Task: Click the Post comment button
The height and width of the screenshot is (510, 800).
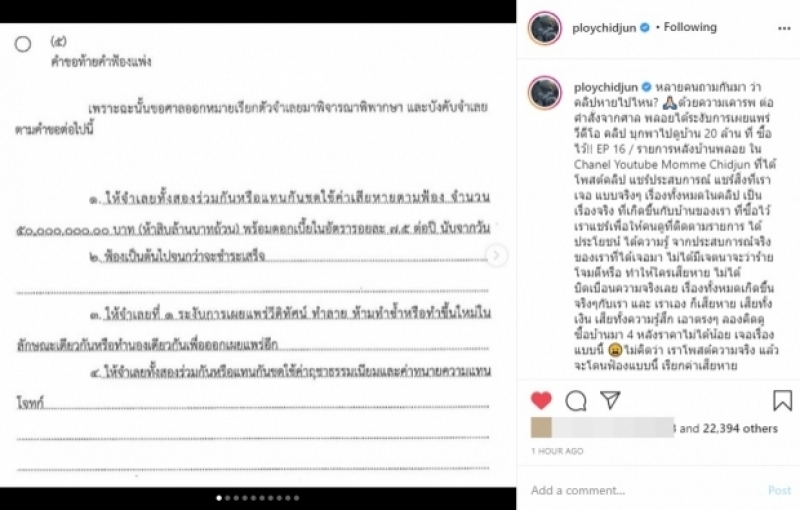Action: (x=780, y=490)
